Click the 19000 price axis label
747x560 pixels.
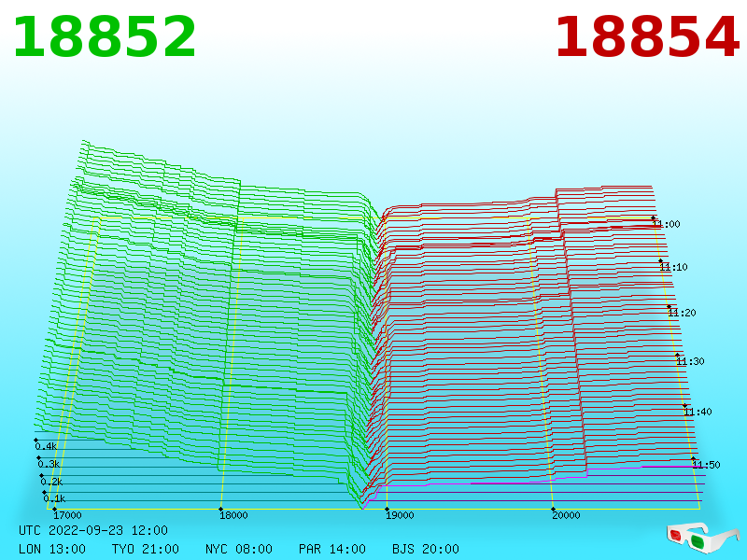tap(400, 515)
